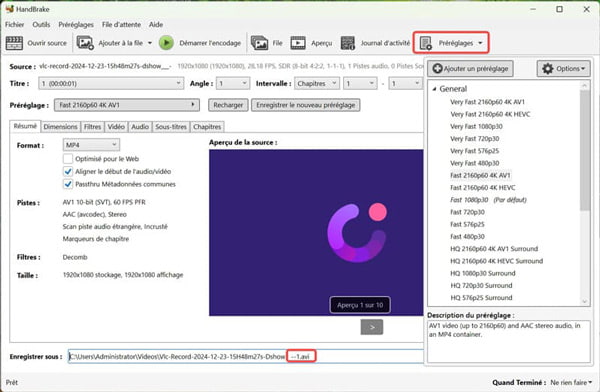Screen dimensions: 600x392
Task: Select HQ 2160p60 4K AV1 Surround preset
Action: tap(494, 249)
